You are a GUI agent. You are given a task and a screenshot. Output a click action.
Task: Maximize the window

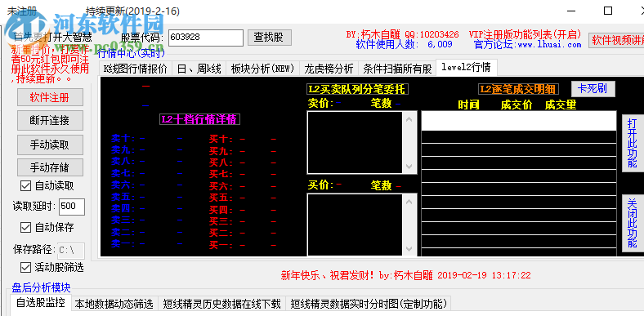click(x=608, y=11)
